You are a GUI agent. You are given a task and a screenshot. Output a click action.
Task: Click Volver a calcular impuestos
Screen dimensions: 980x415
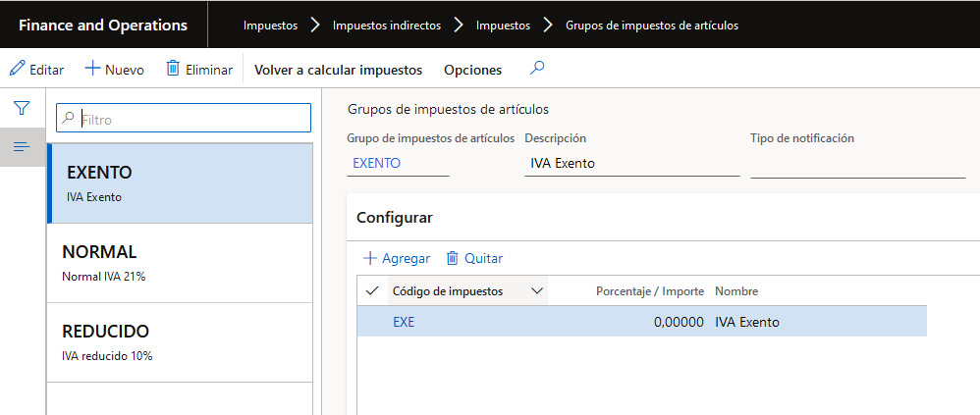[x=338, y=70]
